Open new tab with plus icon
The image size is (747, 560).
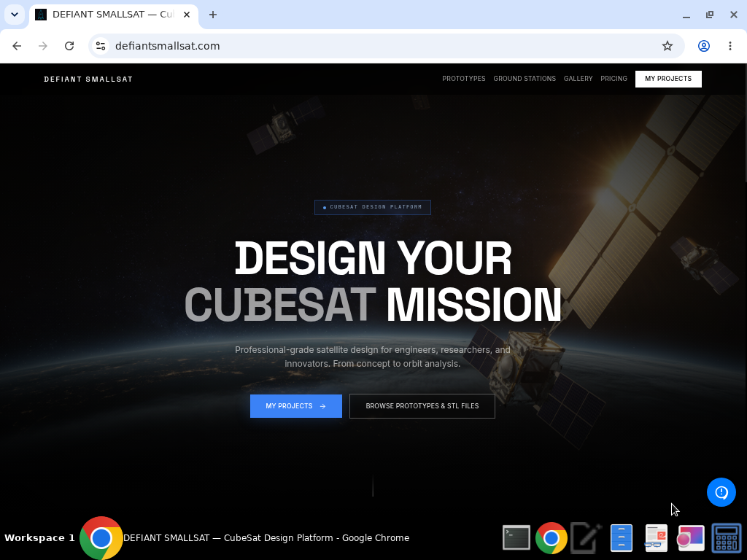[213, 15]
